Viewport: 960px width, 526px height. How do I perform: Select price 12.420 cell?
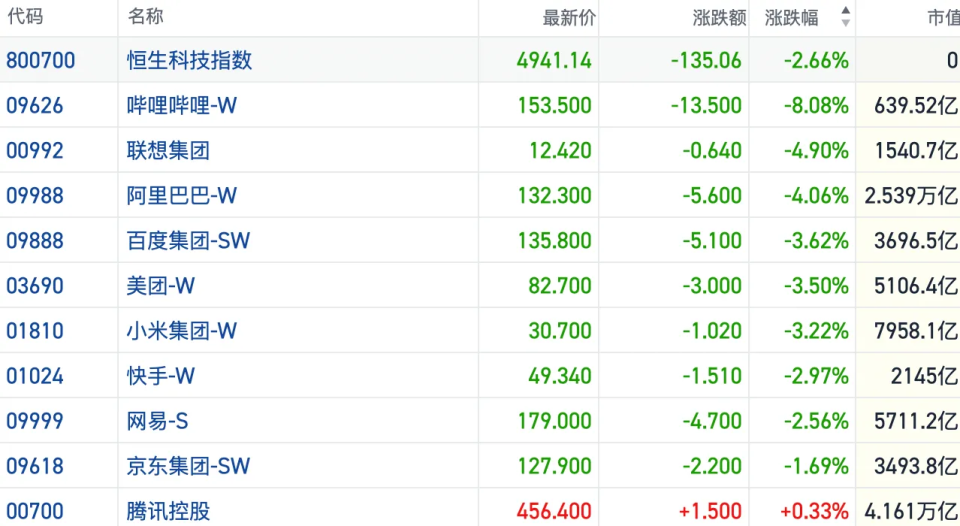pos(560,151)
